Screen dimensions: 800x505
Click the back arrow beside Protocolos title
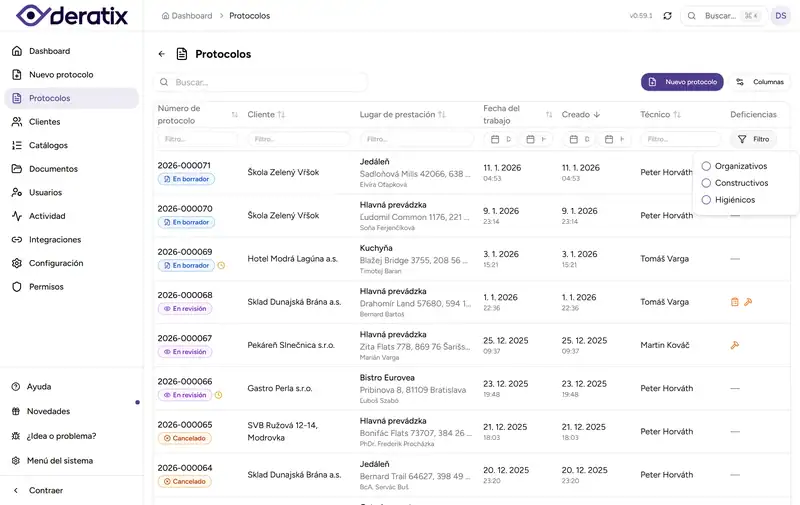(x=162, y=54)
